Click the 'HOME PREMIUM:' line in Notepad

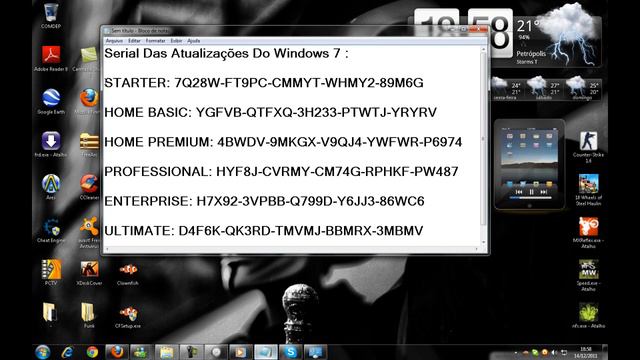click(x=283, y=142)
